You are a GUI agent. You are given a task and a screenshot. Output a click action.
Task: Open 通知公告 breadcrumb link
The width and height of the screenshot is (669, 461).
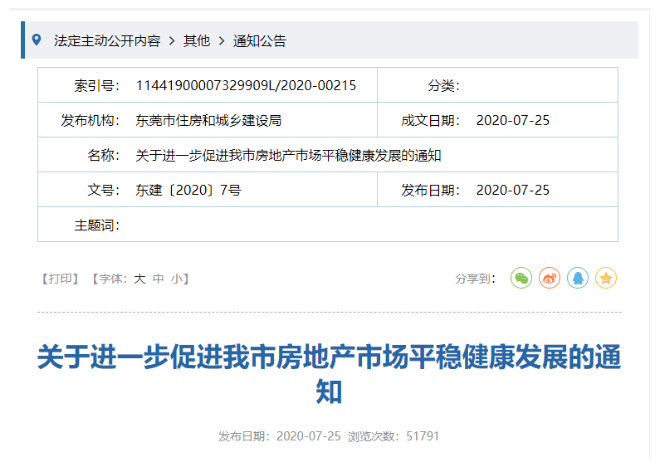click(259, 41)
